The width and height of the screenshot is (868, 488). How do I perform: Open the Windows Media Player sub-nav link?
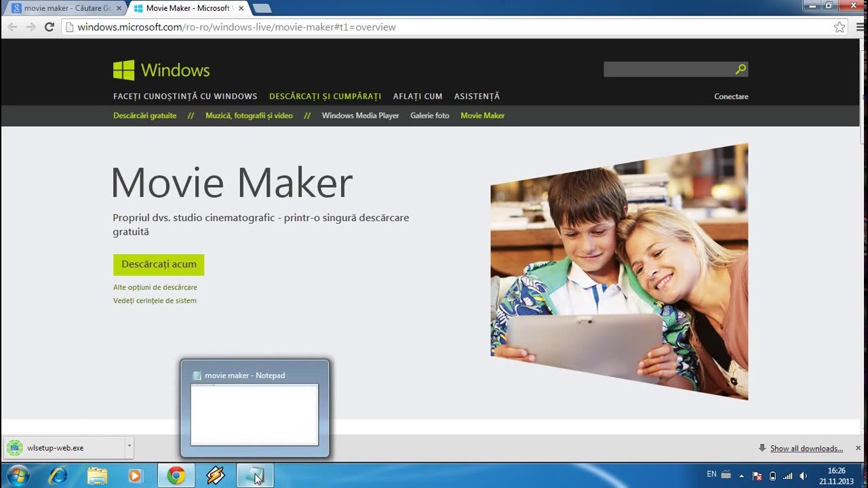pyautogui.click(x=361, y=115)
